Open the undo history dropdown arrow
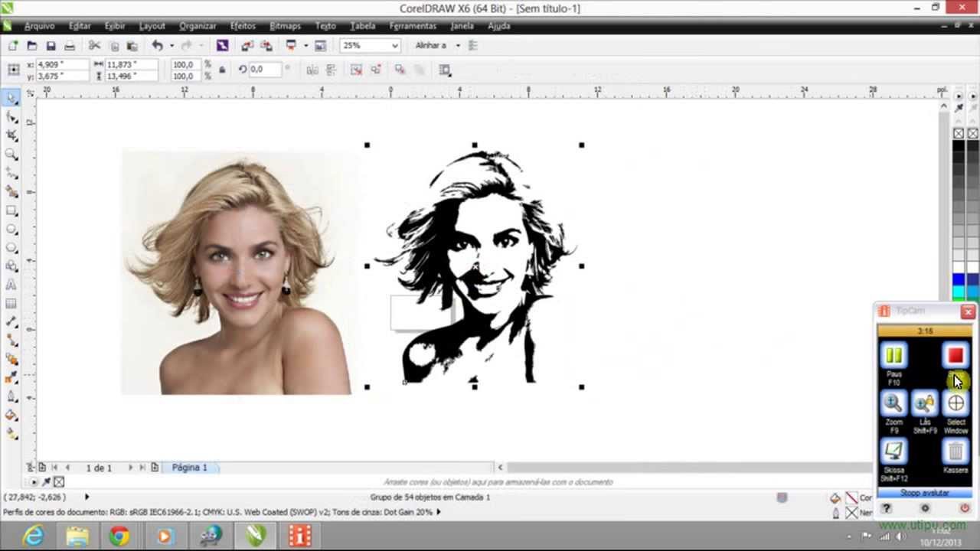980x551 pixels. point(171,46)
